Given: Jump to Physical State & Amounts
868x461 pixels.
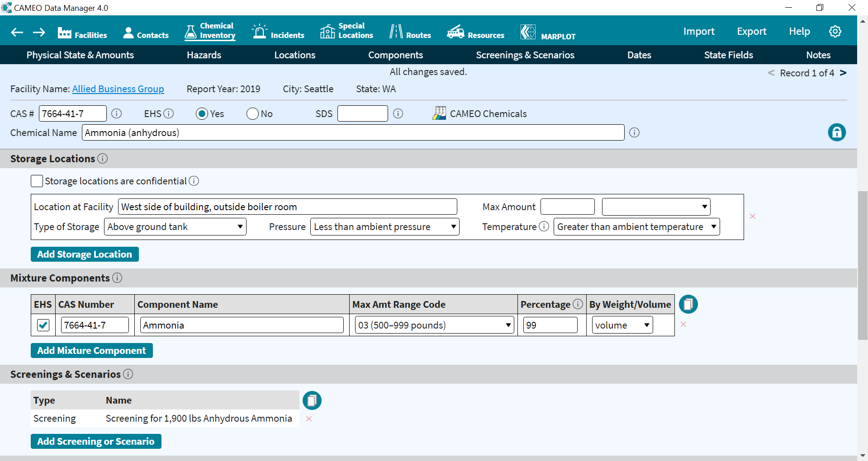Looking at the screenshot, I should [80, 55].
